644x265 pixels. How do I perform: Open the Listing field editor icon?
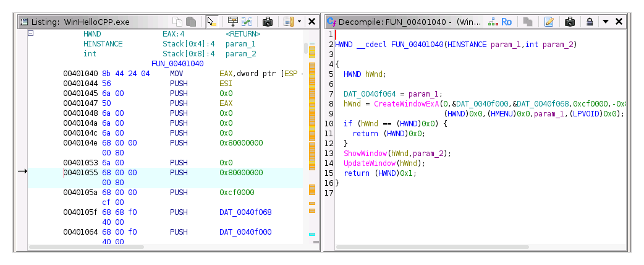[233, 22]
